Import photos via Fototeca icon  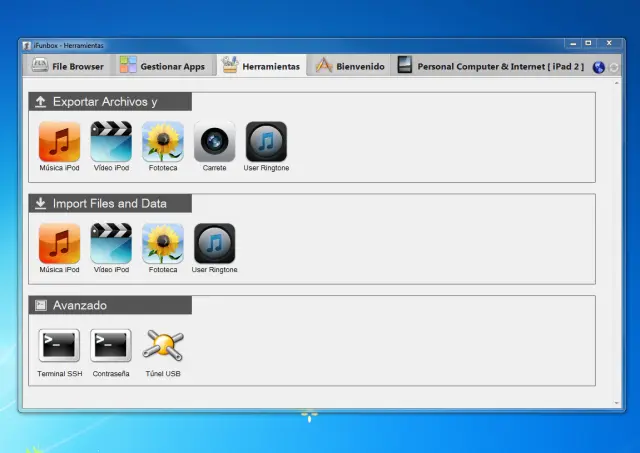162,244
